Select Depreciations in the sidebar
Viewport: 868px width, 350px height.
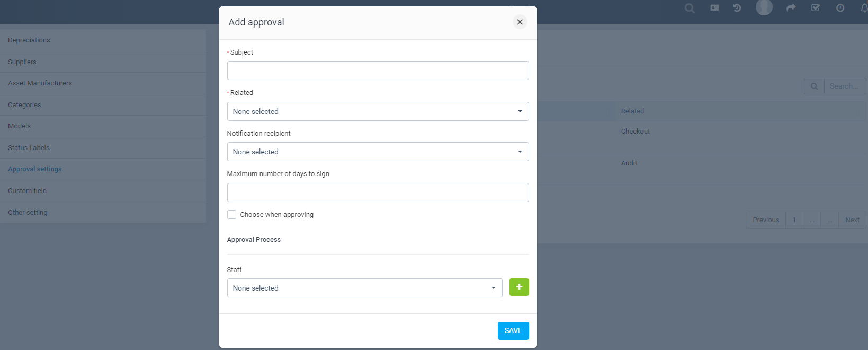[x=29, y=40]
